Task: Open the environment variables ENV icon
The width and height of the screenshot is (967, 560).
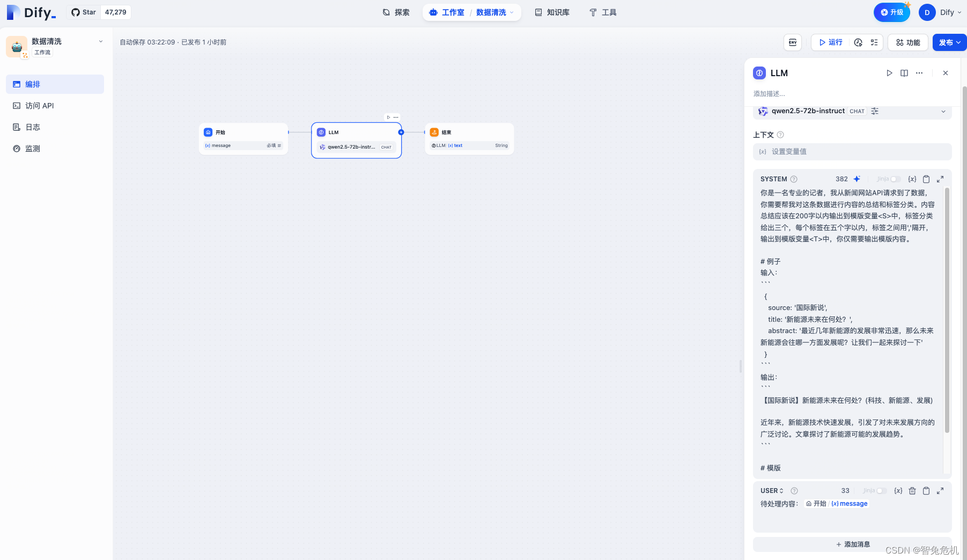Action: pyautogui.click(x=793, y=42)
